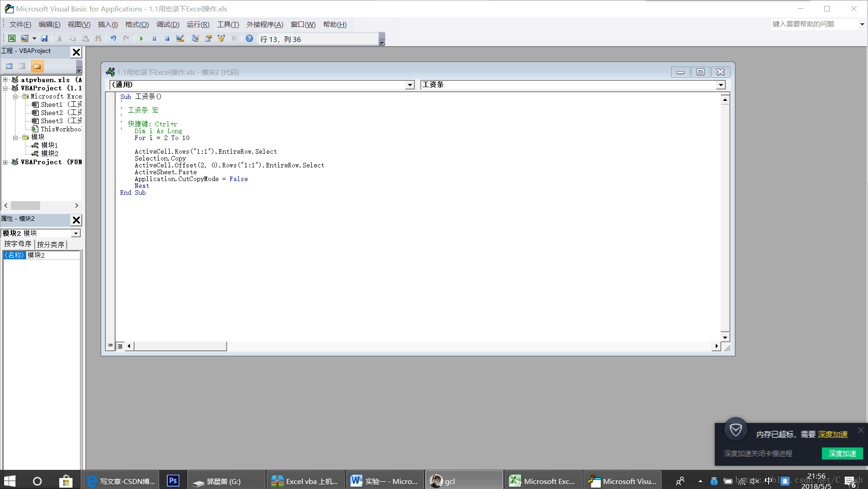
Task: Click the Cut scissors icon
Action: (60, 39)
